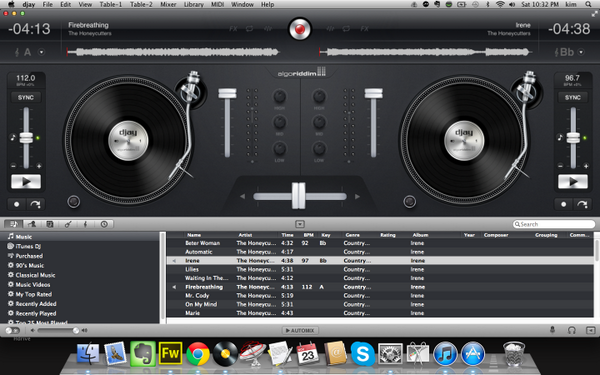
Task: Toggle key lock note on left pitch slider
Action: click(13, 137)
